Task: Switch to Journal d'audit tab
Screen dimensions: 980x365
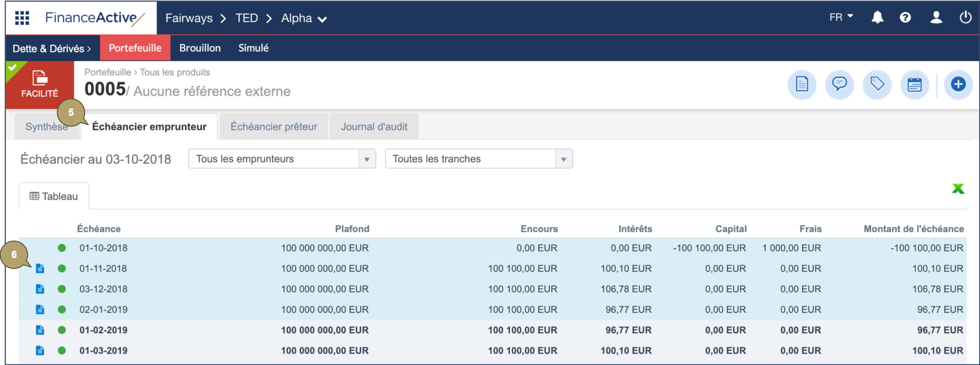Action: tap(374, 126)
